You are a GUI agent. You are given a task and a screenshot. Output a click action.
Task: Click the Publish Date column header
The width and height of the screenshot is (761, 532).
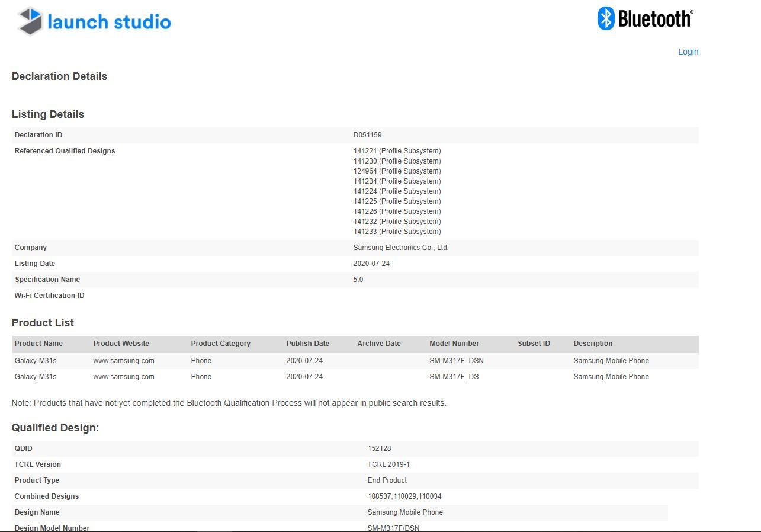308,344
